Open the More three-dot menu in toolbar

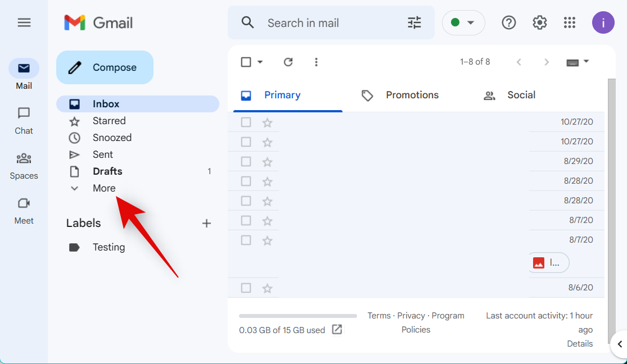316,62
